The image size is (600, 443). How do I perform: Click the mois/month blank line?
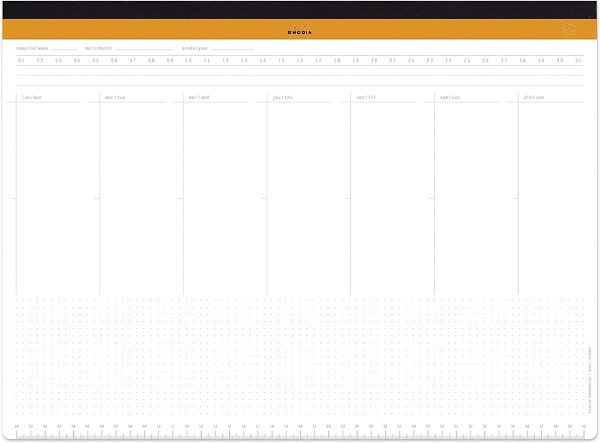tap(144, 49)
